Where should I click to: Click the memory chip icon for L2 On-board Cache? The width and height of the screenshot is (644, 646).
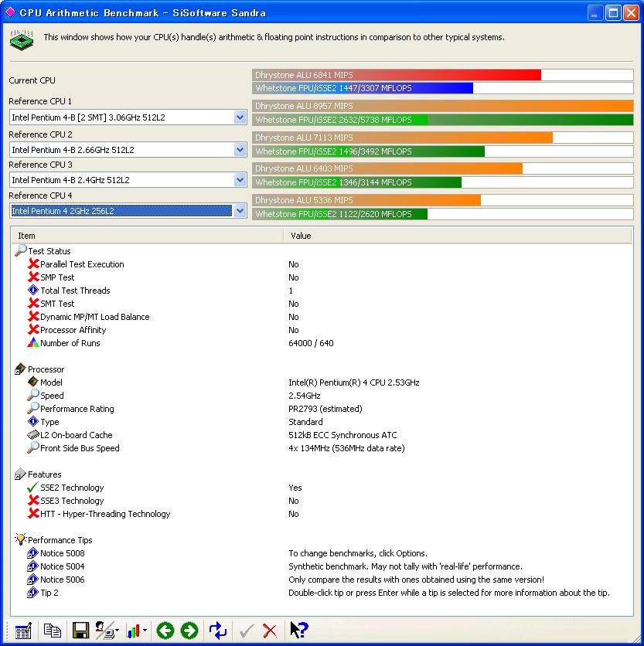33,434
